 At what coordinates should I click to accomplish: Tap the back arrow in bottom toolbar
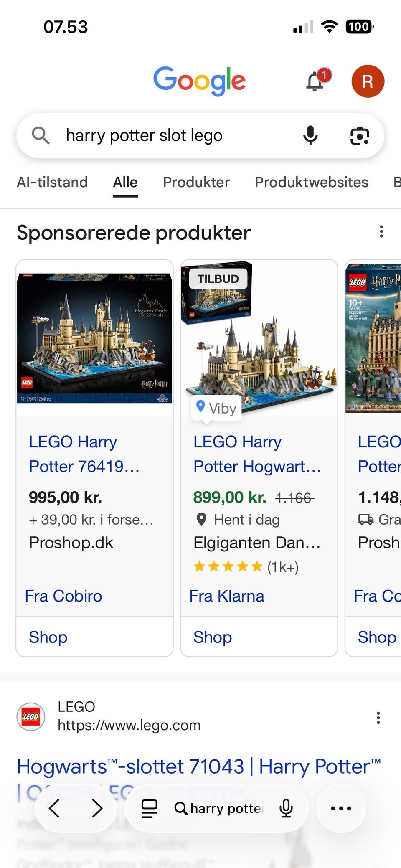coord(55,808)
